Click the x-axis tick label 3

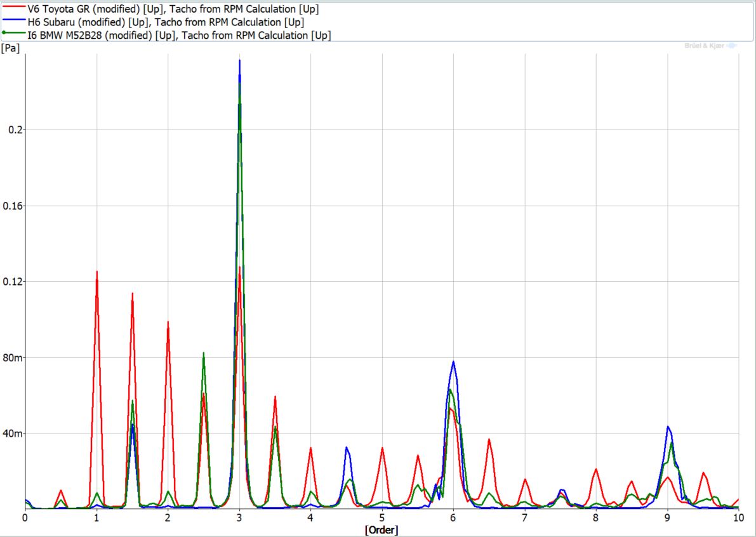click(239, 518)
